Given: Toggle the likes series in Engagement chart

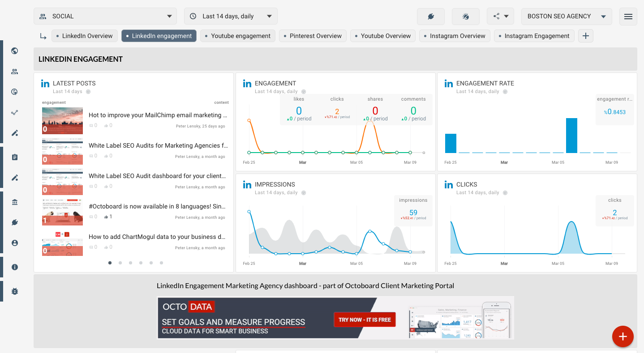Looking at the screenshot, I should point(299,109).
